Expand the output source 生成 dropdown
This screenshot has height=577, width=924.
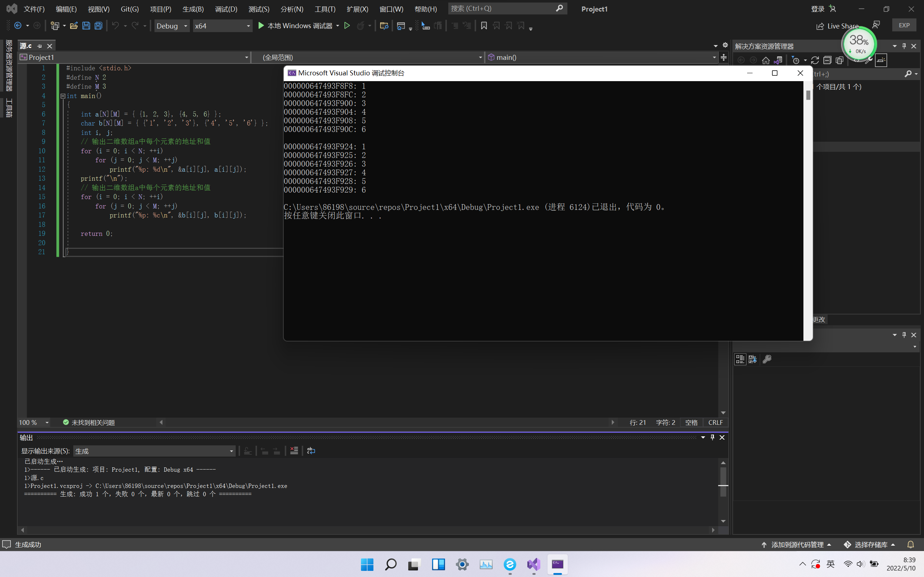point(231,451)
